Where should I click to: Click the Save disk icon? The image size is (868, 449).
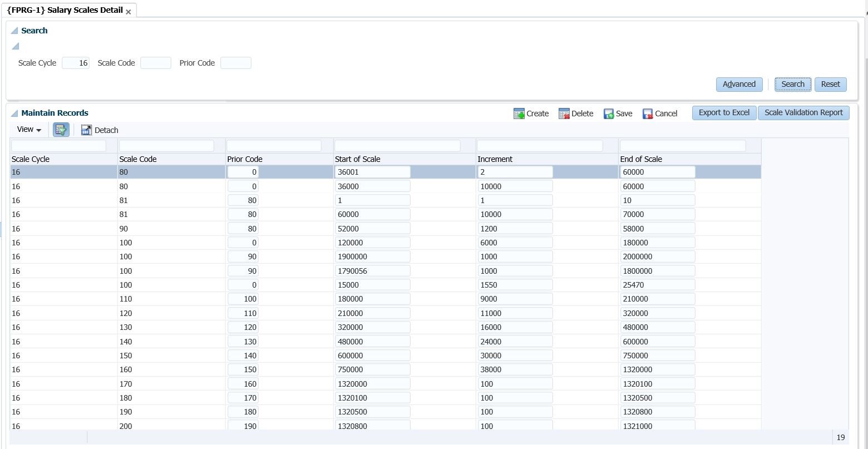609,114
